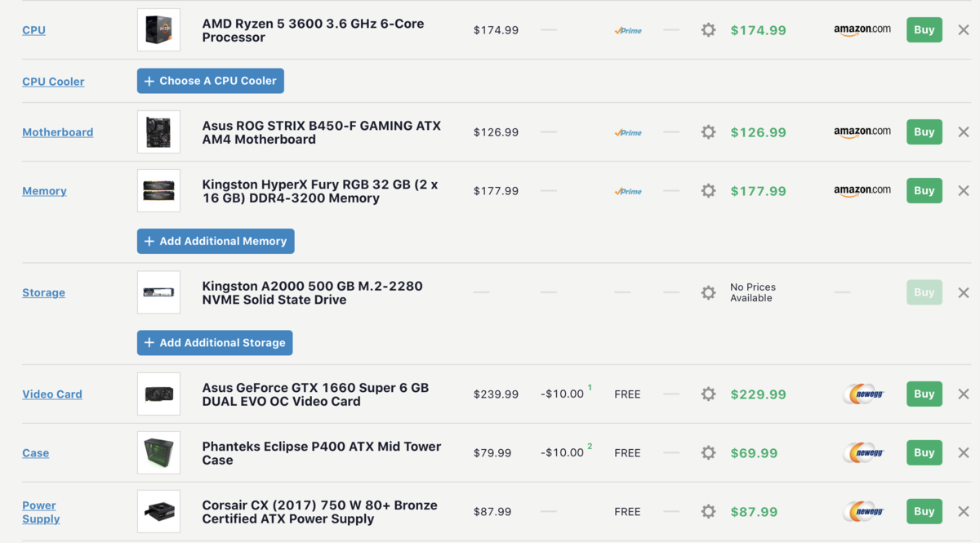This screenshot has height=543, width=980.
Task: Click the Prime badge in CPU row
Action: 628,31
